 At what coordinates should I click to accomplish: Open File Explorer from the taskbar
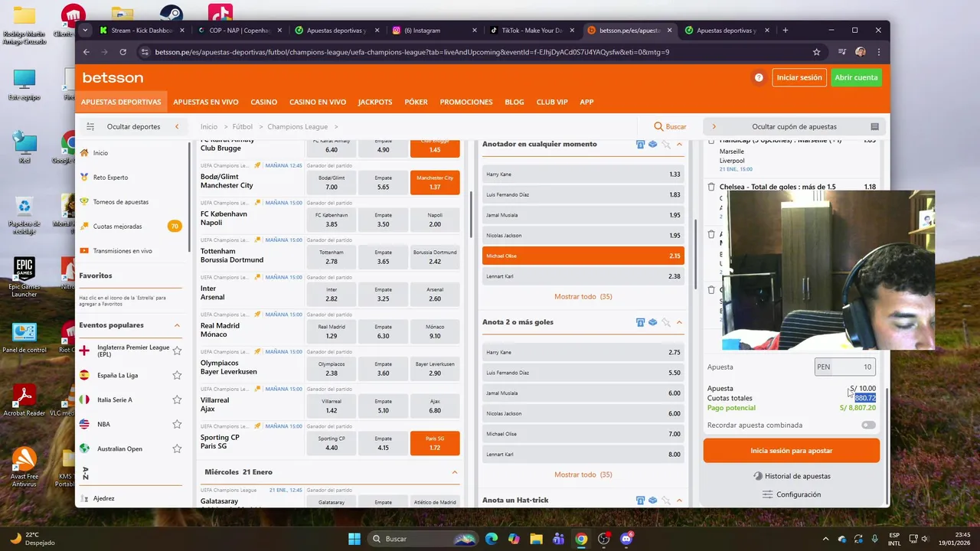(536, 539)
